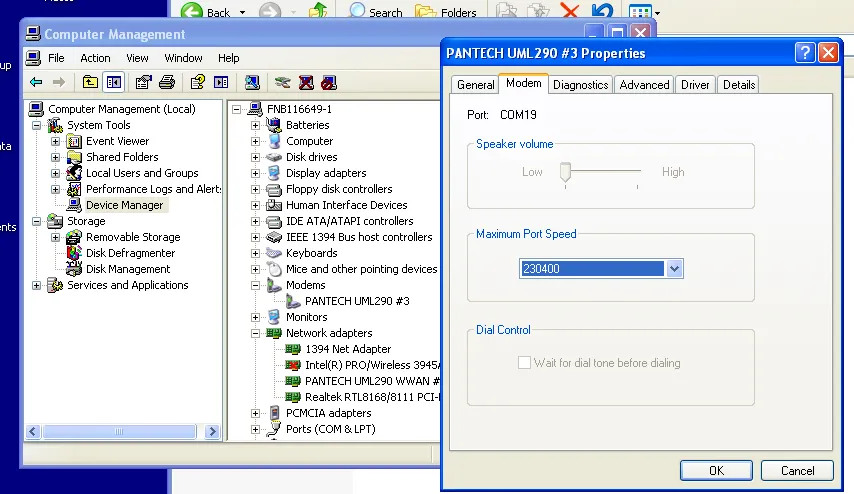Expand the Batteries device category
The width and height of the screenshot is (854, 494).
coord(255,125)
